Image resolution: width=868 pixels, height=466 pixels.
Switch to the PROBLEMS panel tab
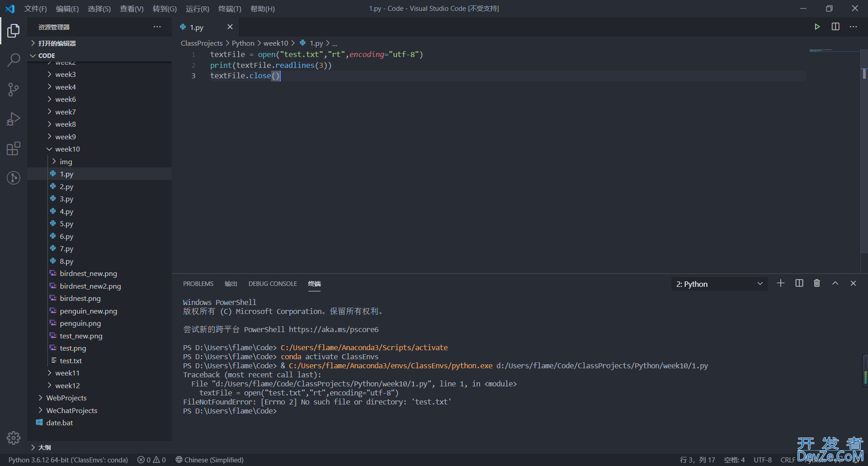198,284
